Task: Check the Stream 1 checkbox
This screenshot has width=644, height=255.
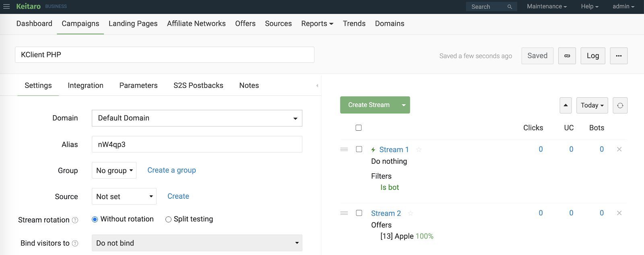Action: [359, 149]
